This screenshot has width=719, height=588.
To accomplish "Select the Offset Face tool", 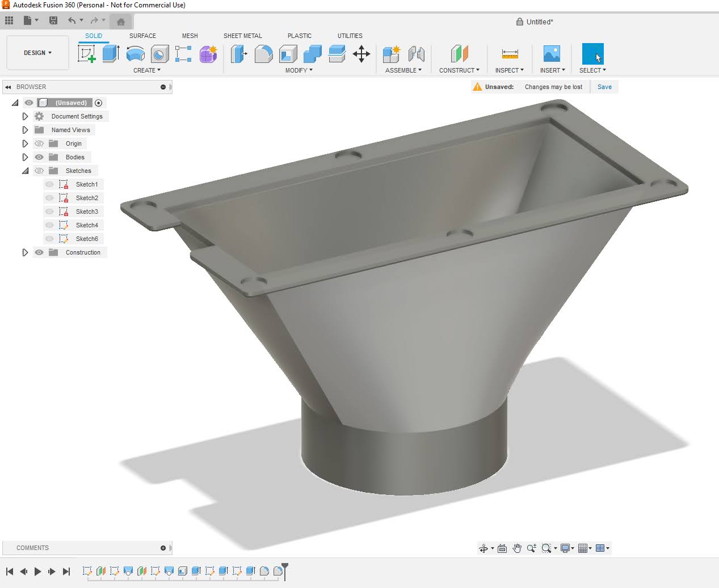I will (337, 54).
